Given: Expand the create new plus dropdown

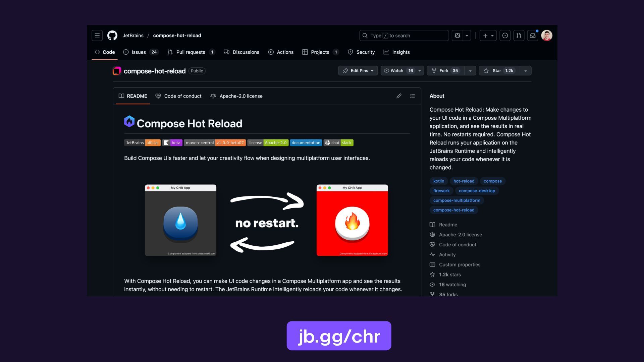Looking at the screenshot, I should pos(488,36).
